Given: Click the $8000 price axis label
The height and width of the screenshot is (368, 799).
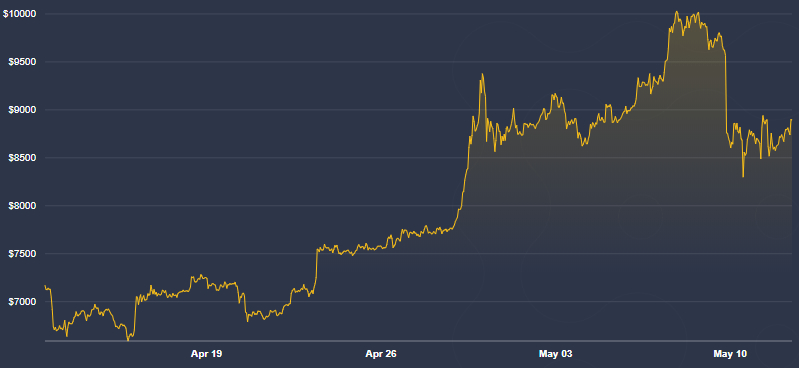Looking at the screenshot, I should tap(21, 205).
